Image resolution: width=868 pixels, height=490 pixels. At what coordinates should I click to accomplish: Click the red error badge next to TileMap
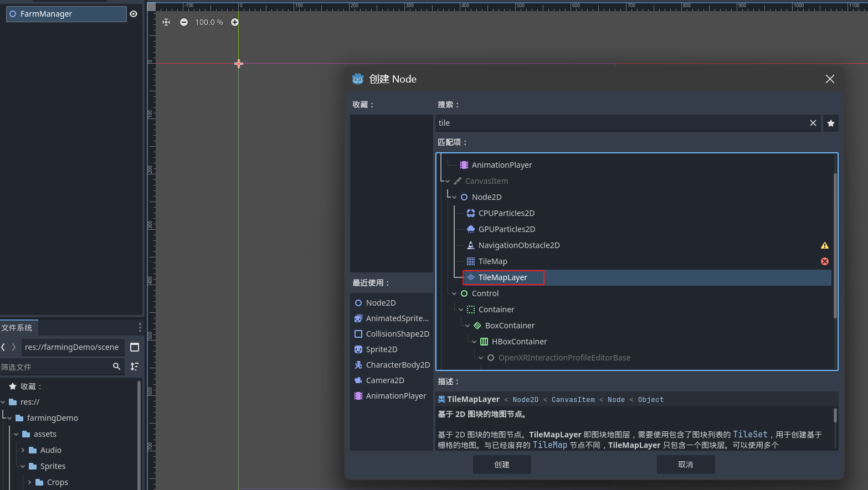(825, 261)
